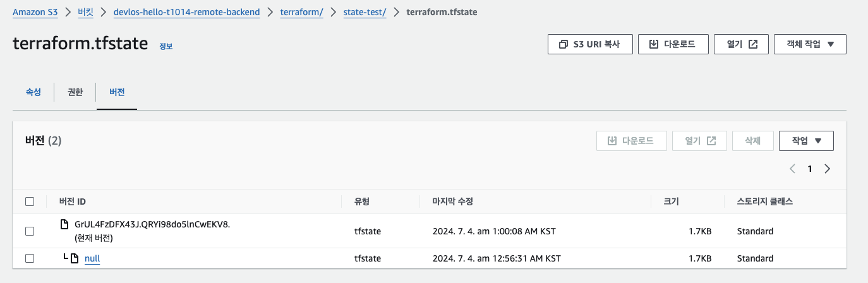This screenshot has width=868, height=283.
Task: Navigate to terraform/ folder breadcrumb
Action: click(301, 13)
